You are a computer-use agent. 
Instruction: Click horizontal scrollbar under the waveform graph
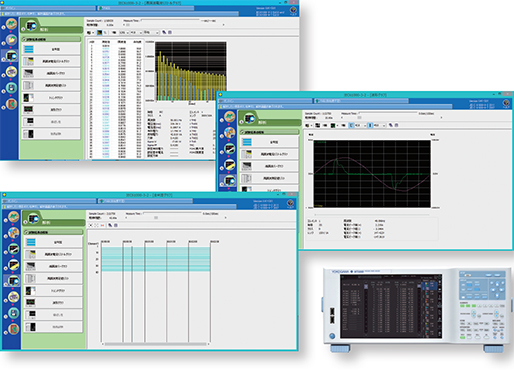click(372, 215)
